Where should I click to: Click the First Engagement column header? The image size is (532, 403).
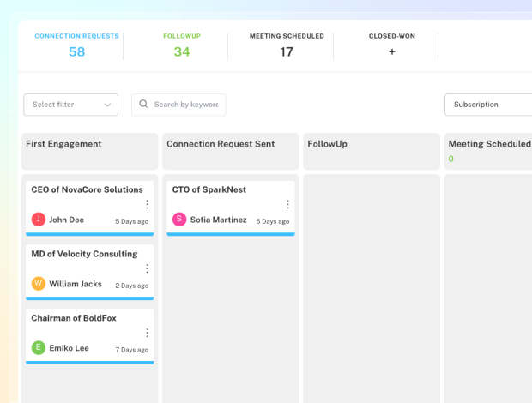tap(90, 151)
